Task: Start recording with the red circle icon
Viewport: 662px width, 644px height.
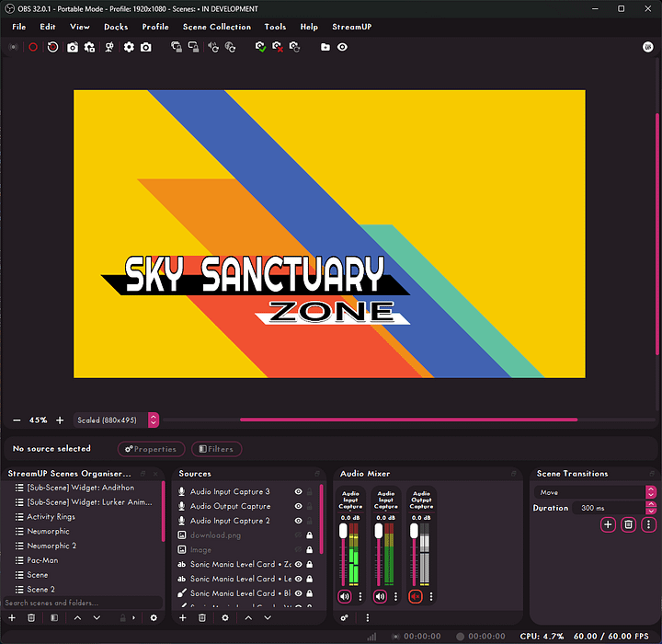Action: coord(33,47)
